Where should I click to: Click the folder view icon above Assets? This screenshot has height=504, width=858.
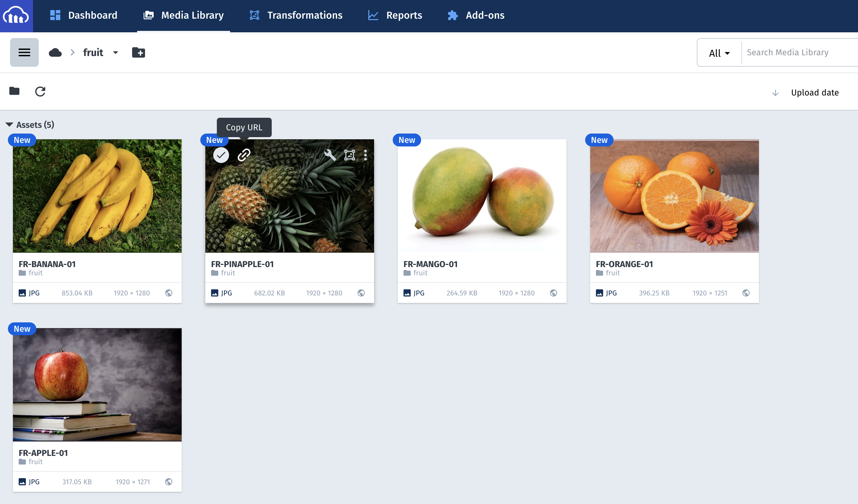click(x=14, y=91)
